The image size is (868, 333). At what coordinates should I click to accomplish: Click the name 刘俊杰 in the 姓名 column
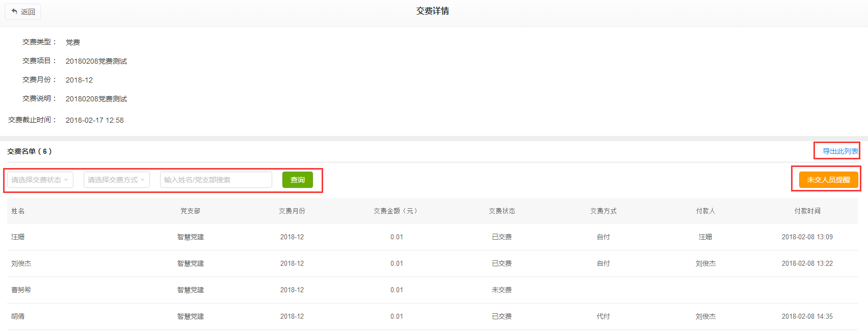pyautogui.click(x=21, y=263)
